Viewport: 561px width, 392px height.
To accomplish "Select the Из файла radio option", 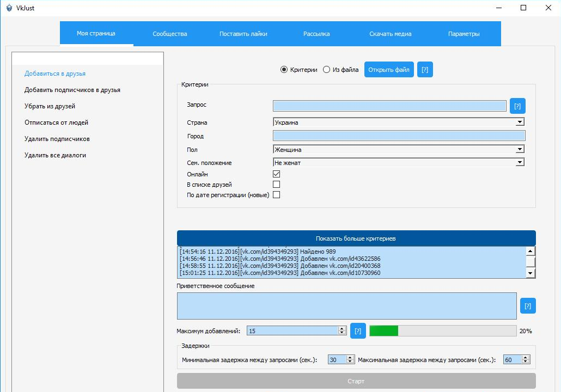I will click(327, 70).
